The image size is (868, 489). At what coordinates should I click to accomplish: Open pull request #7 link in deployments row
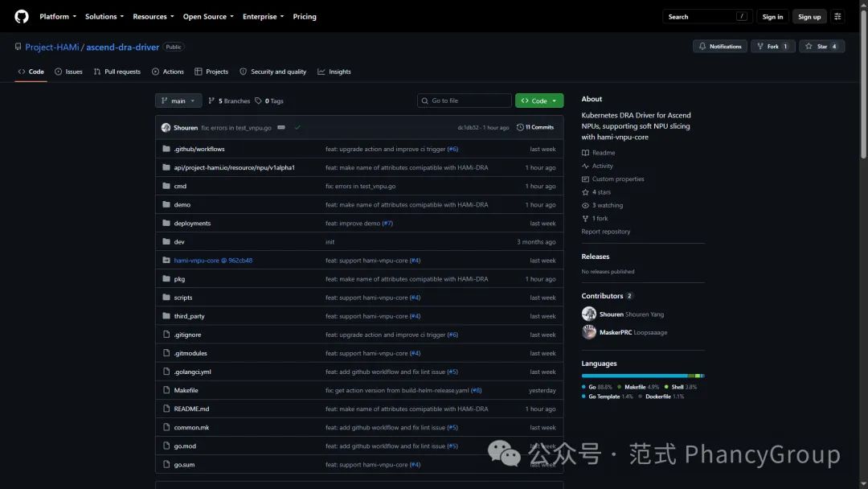click(x=387, y=223)
